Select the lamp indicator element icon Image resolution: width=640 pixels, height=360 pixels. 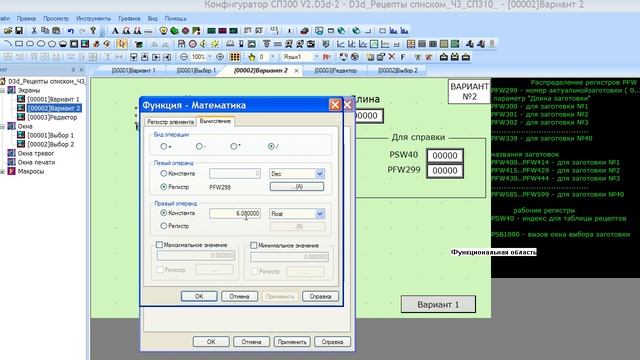pyautogui.click(x=163, y=31)
